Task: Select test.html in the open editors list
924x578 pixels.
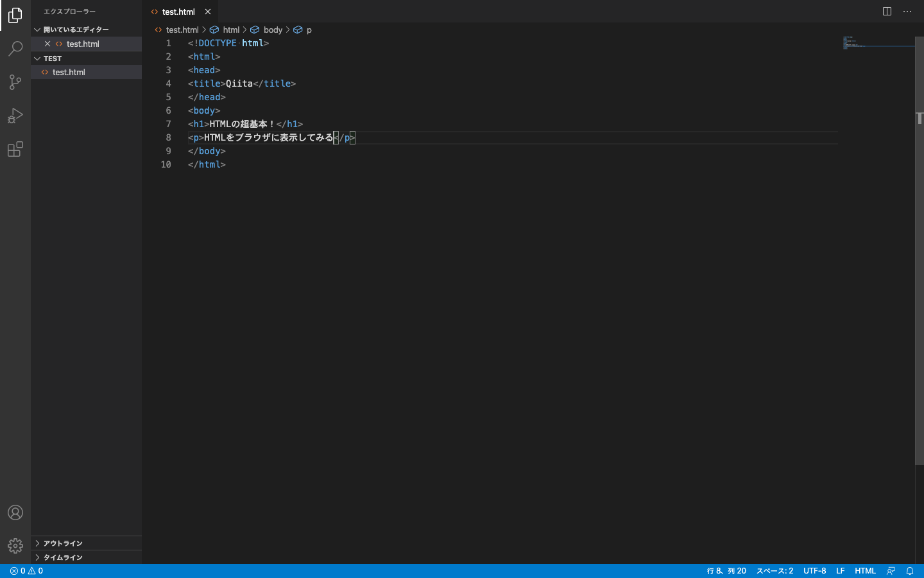Action: (86, 44)
